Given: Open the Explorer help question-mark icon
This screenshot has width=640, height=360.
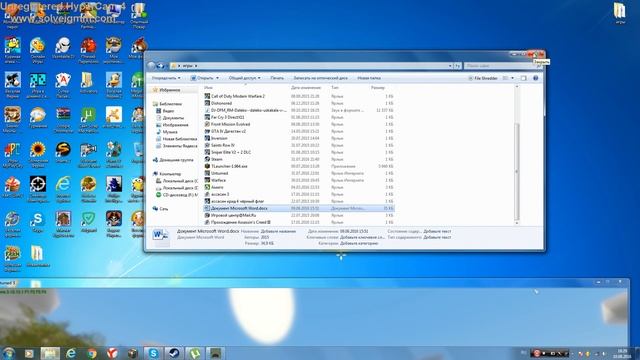Looking at the screenshot, I should [x=536, y=78].
